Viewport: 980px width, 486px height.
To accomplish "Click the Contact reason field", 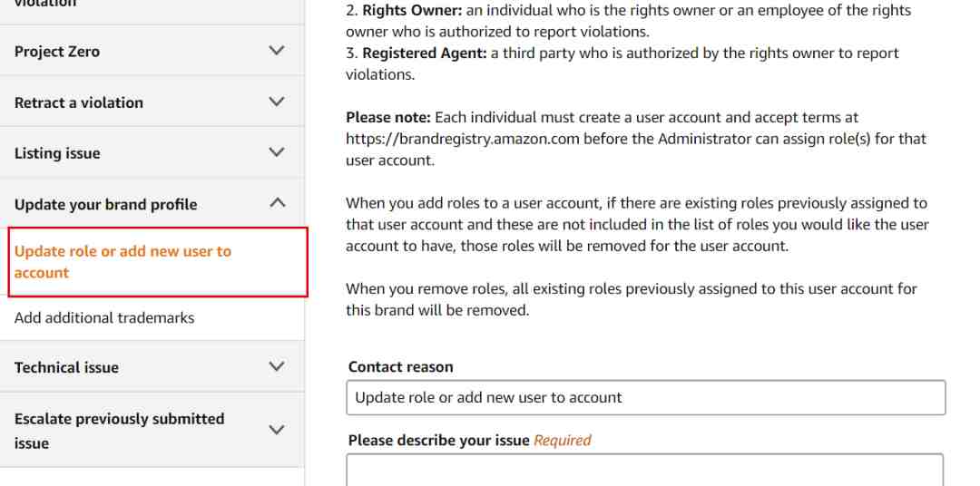I will point(646,397).
